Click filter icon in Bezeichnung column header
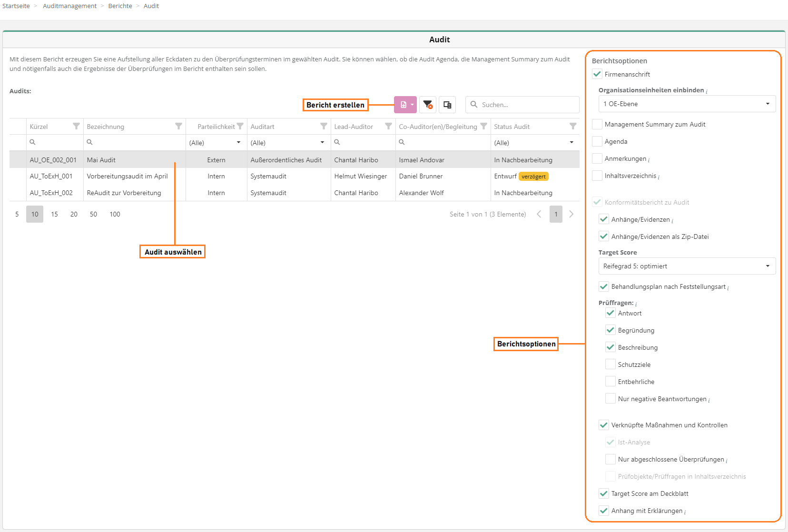 click(x=178, y=126)
